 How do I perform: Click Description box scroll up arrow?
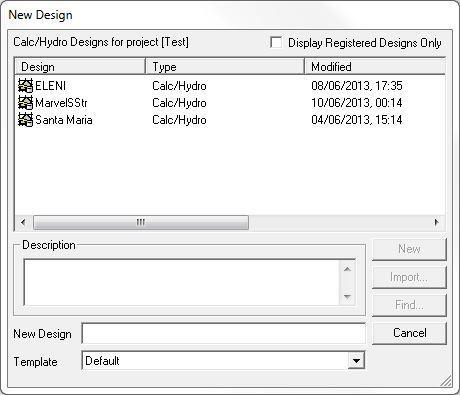tap(347, 269)
